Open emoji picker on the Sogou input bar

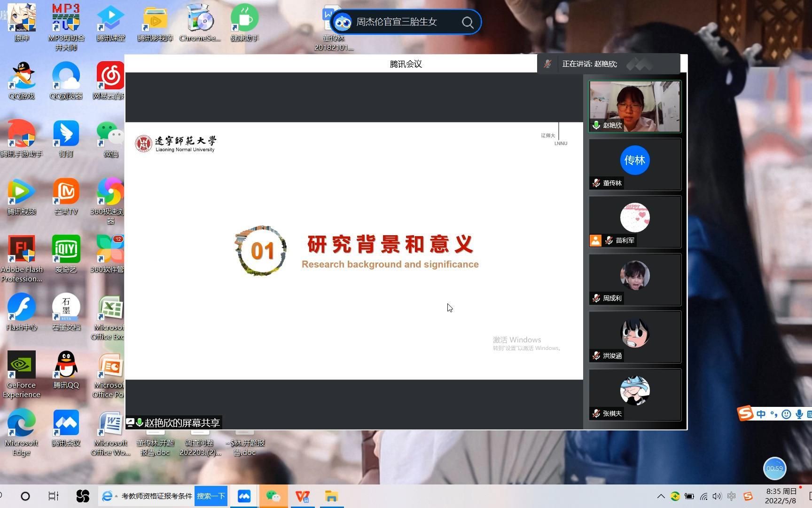point(787,414)
